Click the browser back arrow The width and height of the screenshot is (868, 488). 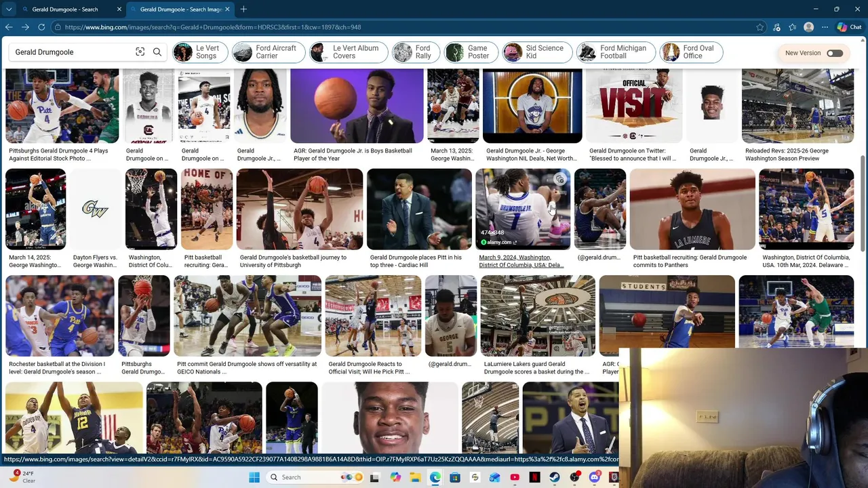pos(9,27)
